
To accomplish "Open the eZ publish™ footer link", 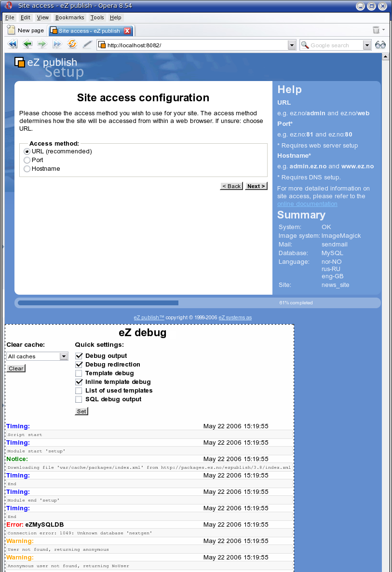I will (x=149, y=317).
